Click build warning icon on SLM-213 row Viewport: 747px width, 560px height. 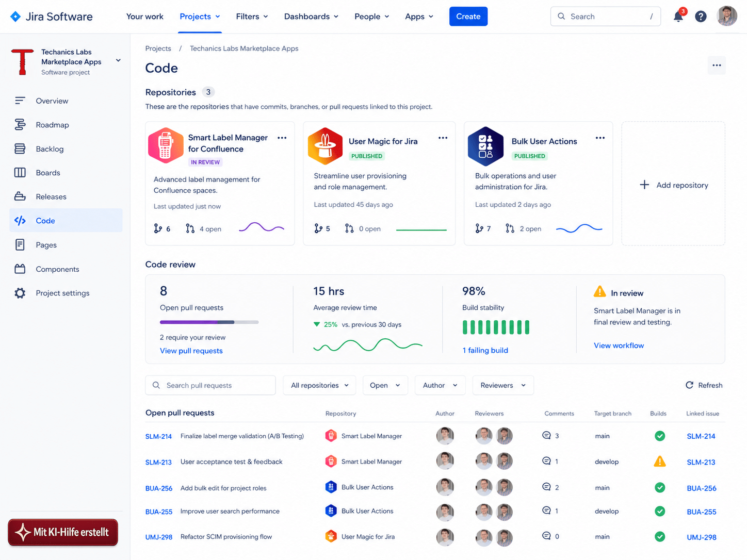pos(659,462)
